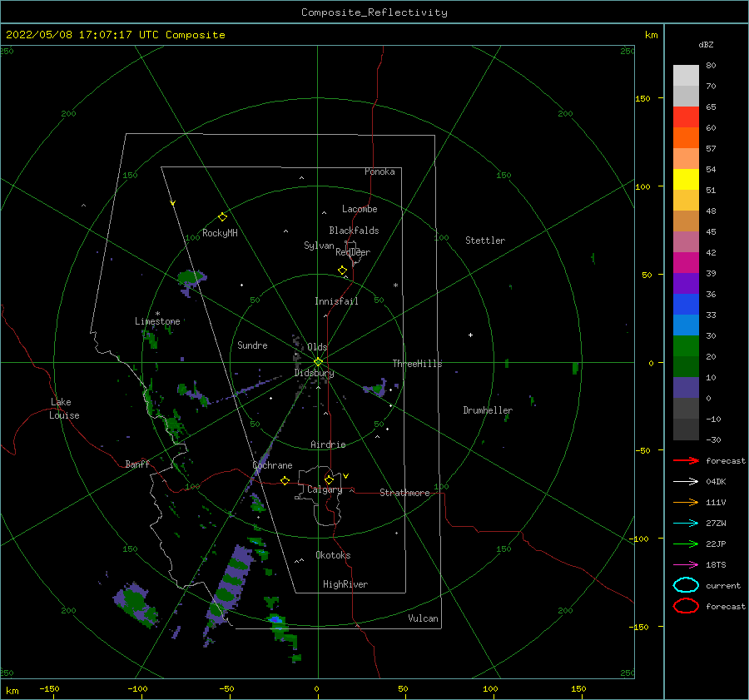The image size is (749, 700).
Task: Select the Okotoks label
Action: 333,555
